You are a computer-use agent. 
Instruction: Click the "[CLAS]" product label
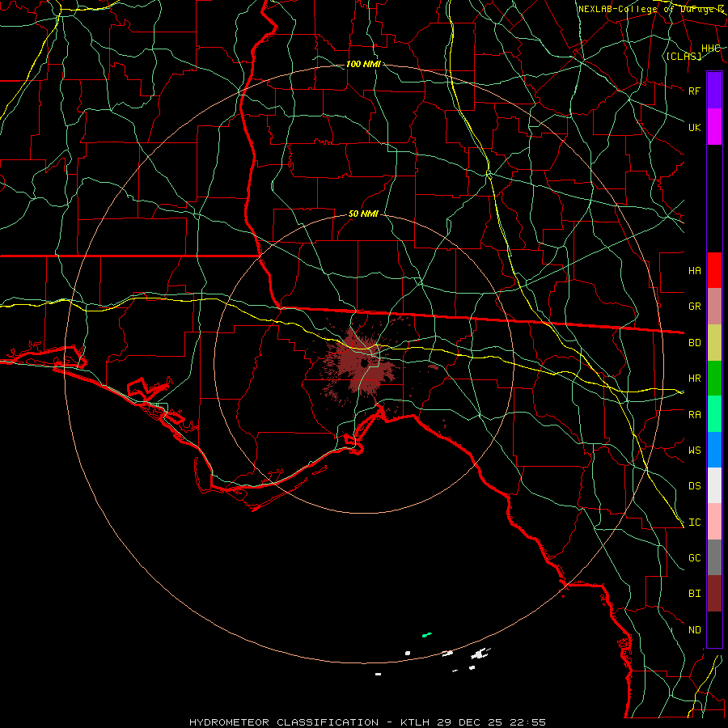[x=684, y=56]
